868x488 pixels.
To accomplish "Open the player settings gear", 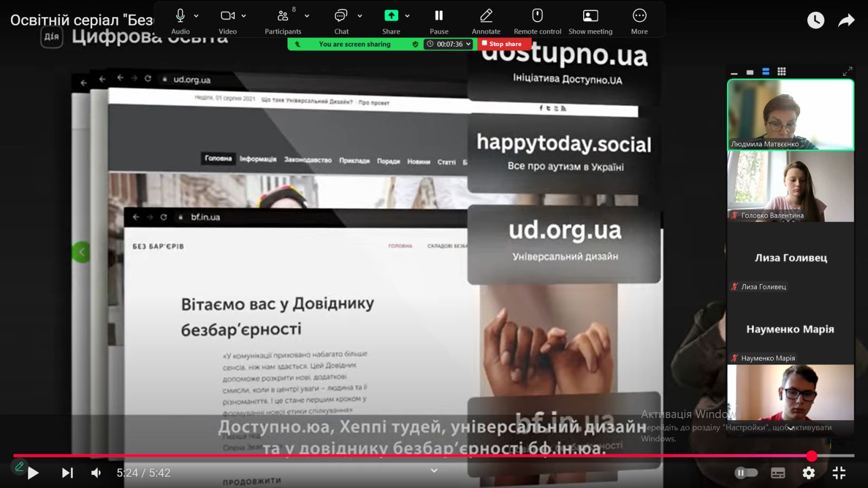I will 808,473.
